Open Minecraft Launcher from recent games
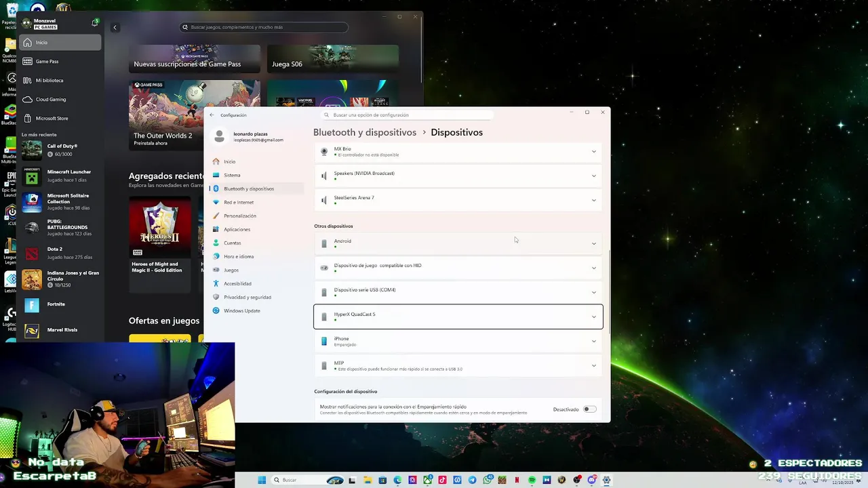Viewport: 868px width, 488px height. coord(60,176)
